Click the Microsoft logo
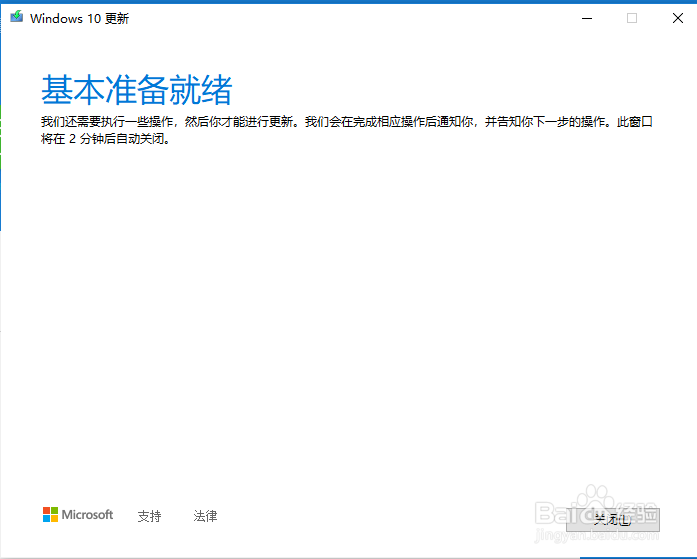 (78, 515)
